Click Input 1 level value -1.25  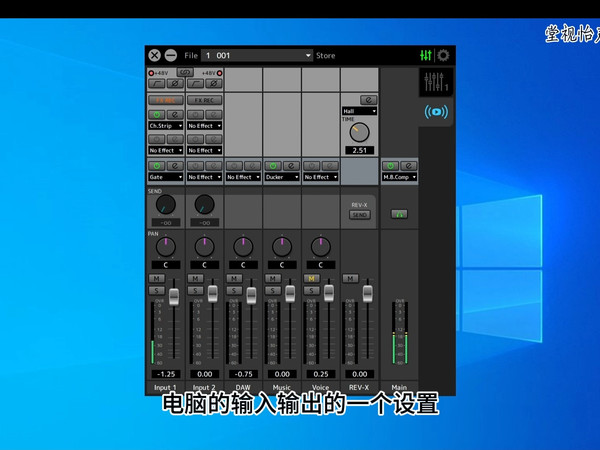pyautogui.click(x=166, y=374)
